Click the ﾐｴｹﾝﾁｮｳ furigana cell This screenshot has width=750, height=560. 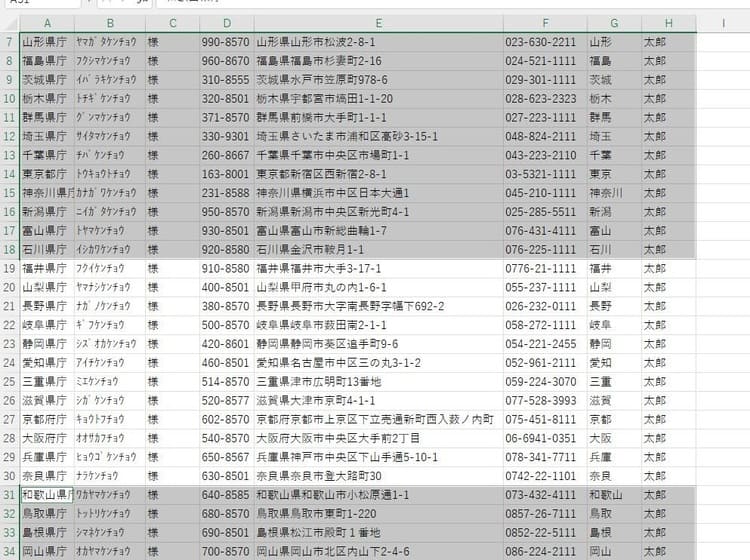click(x=110, y=382)
